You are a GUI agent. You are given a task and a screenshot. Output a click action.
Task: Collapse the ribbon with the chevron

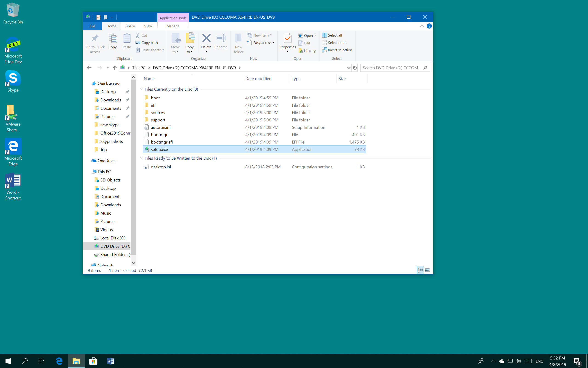pos(422,26)
